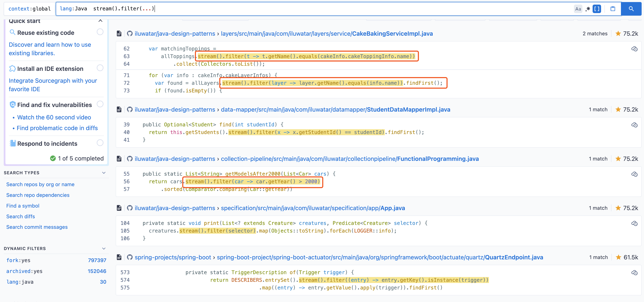Viewport: 644px width, 302px height.
Task: Click file icon beside StudentDataMapperImpl.java result
Action: click(119, 110)
